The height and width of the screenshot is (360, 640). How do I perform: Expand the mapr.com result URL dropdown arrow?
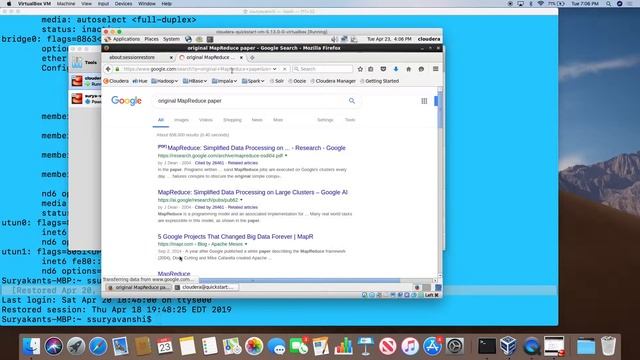pyautogui.click(x=246, y=244)
